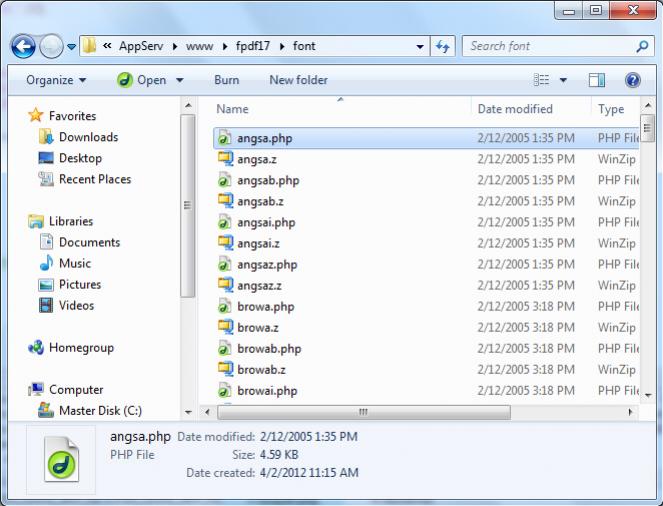Click Burn in the toolbar
Screen dimensions: 663x506
[227, 80]
